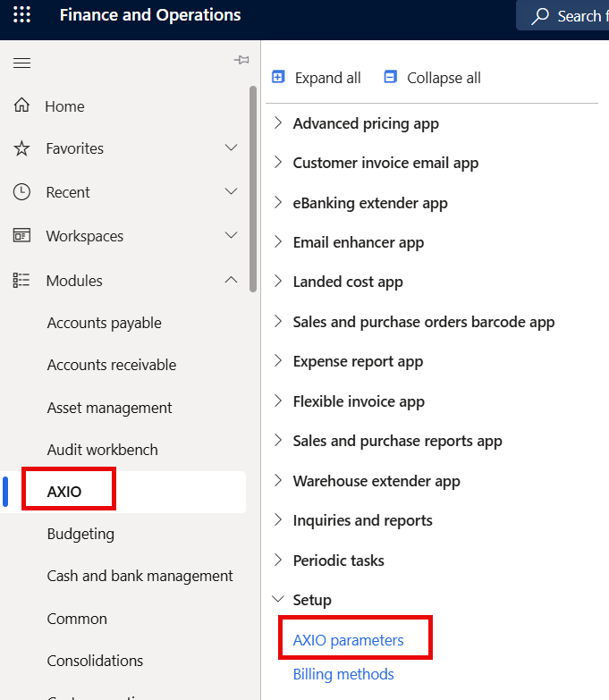Click the Recent label text
This screenshot has width=609, height=700.
point(68,192)
